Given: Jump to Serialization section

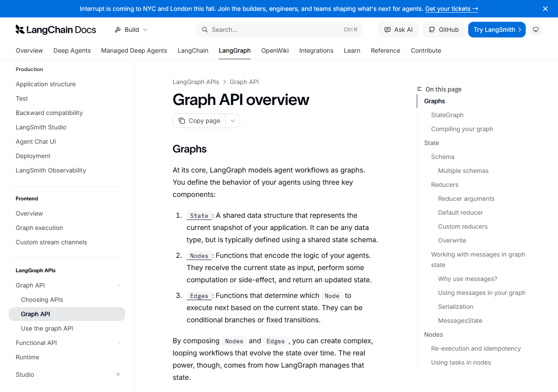Looking at the screenshot, I should point(456,307).
